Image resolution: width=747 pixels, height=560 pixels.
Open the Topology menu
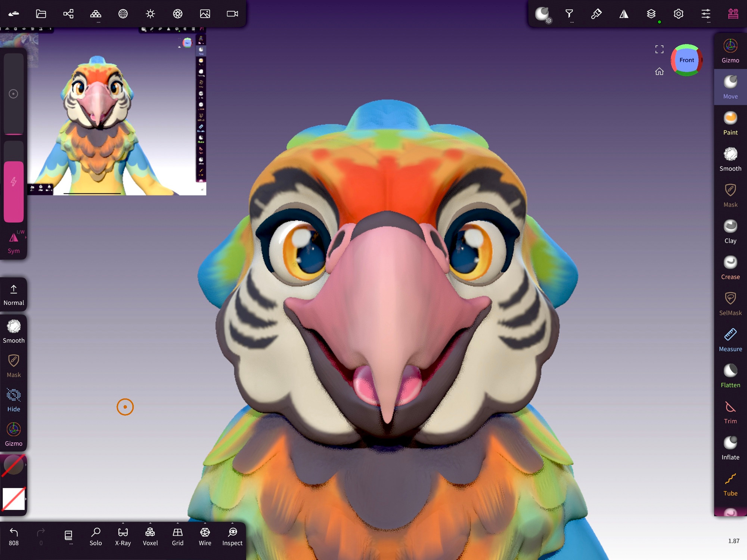96,14
